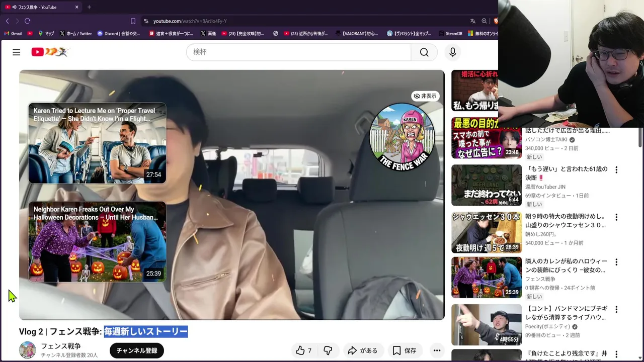Open (23)【完全攻略】bookmark
Image resolution: width=644 pixels, height=362 pixels.
pyautogui.click(x=243, y=34)
